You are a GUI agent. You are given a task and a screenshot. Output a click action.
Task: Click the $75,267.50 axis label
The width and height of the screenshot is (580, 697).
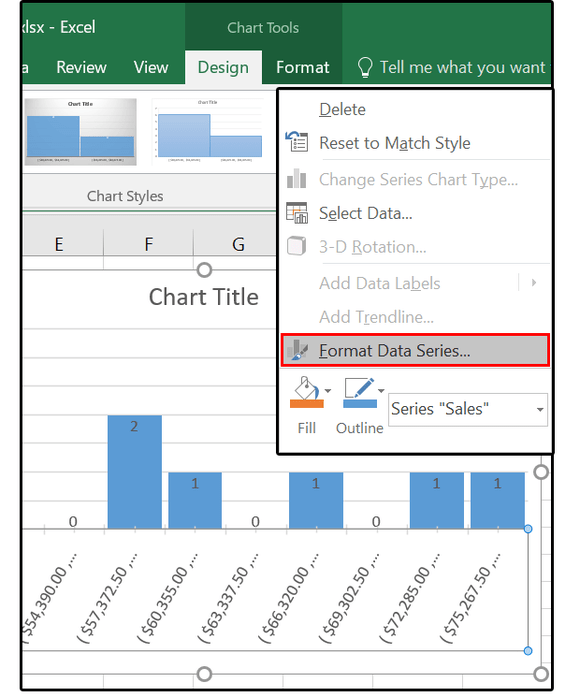coord(471,598)
